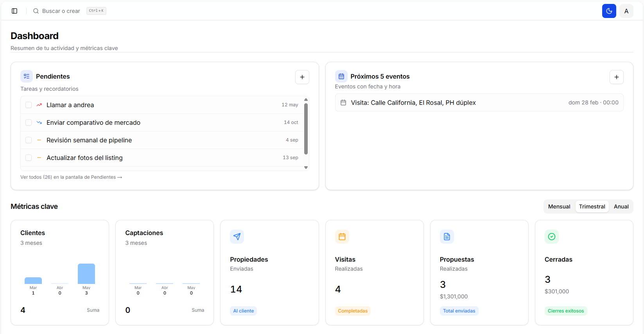The height and width of the screenshot is (334, 644).
Task: Click the Propiedades count '14'
Action: tap(236, 289)
